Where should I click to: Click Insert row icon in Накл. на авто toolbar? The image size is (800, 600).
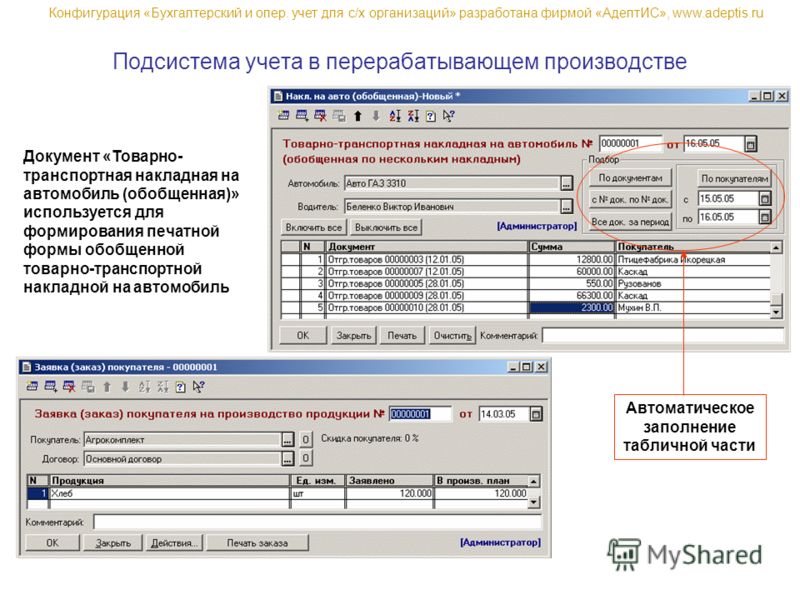302,116
